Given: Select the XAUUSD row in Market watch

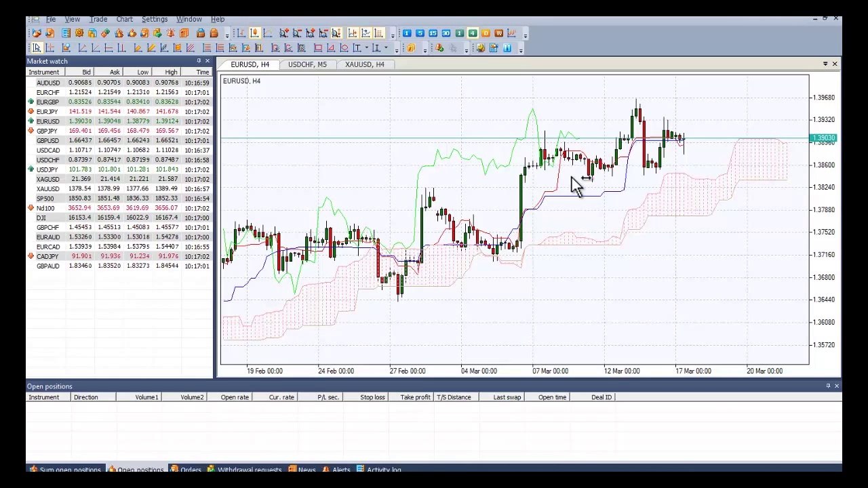Looking at the screenshot, I should (x=119, y=188).
